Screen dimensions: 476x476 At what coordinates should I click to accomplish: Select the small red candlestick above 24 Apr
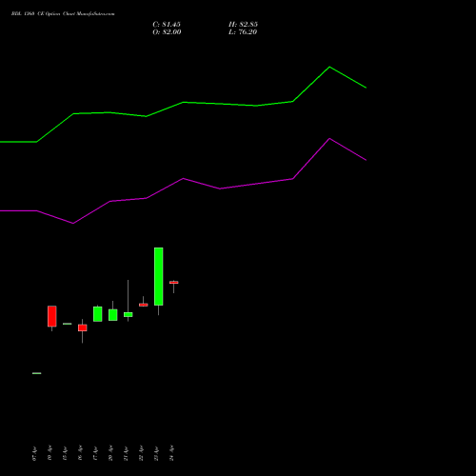174,283
